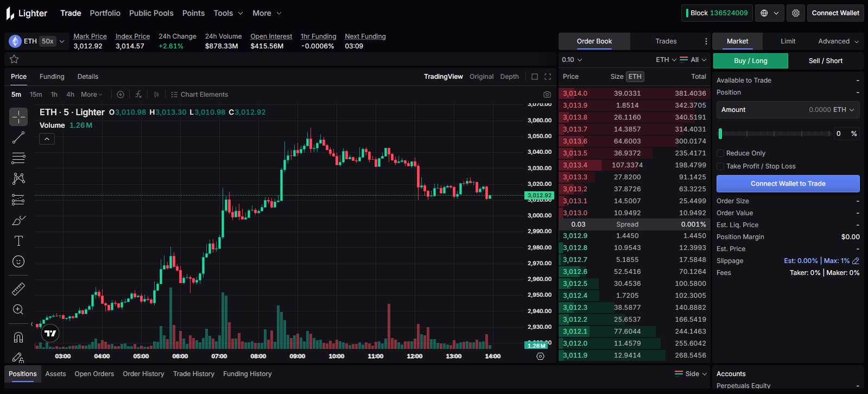
Task: Open the Order History tab
Action: pos(143,374)
